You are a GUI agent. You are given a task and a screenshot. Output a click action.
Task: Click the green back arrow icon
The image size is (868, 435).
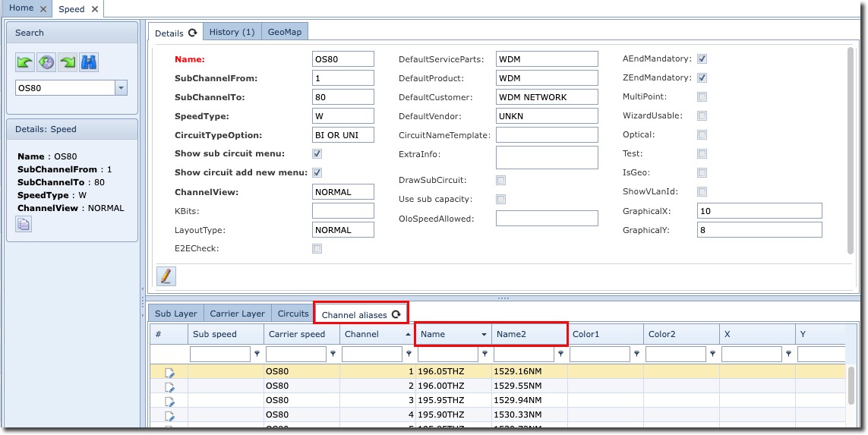(25, 62)
